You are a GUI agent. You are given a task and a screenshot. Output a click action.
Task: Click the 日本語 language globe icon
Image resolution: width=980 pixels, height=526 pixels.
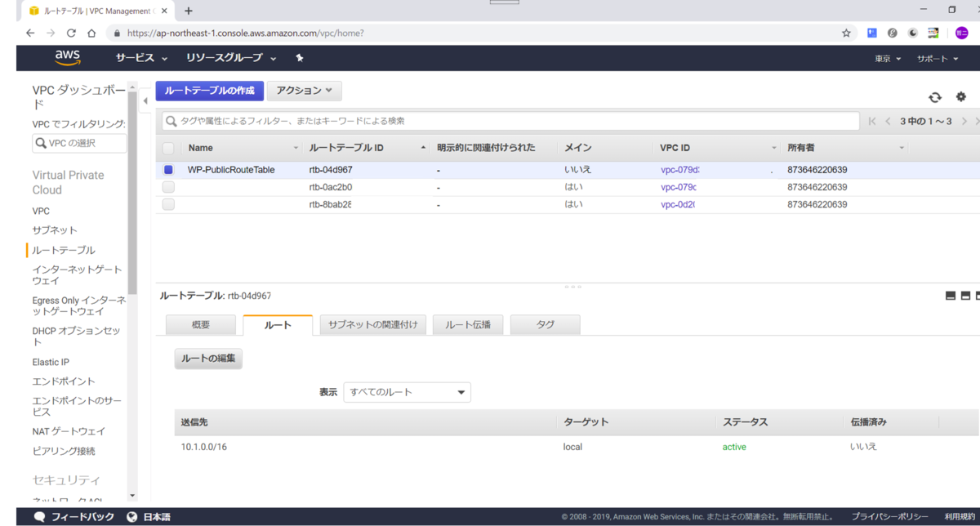(x=131, y=515)
